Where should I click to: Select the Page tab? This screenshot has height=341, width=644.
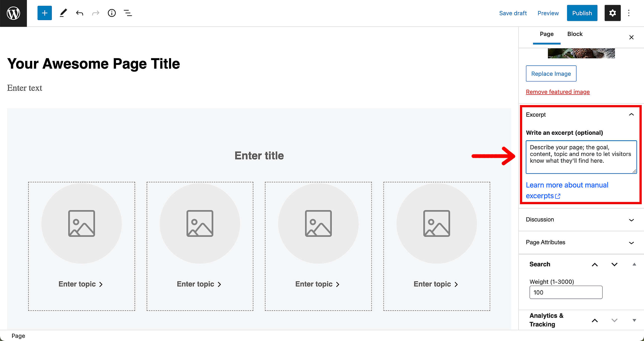[x=547, y=34]
